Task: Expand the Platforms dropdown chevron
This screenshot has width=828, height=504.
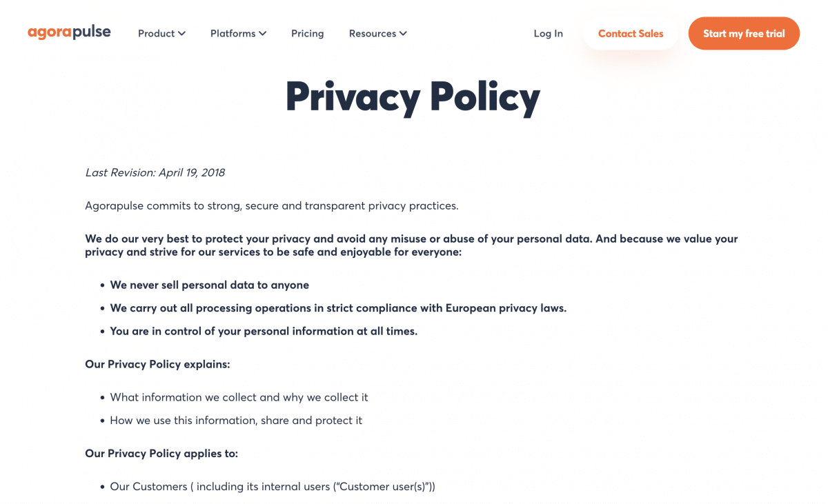Action: 264,33
